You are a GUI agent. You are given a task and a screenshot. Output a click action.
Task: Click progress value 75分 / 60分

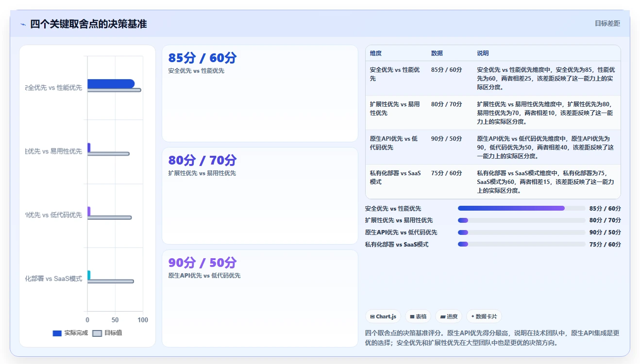point(605,245)
